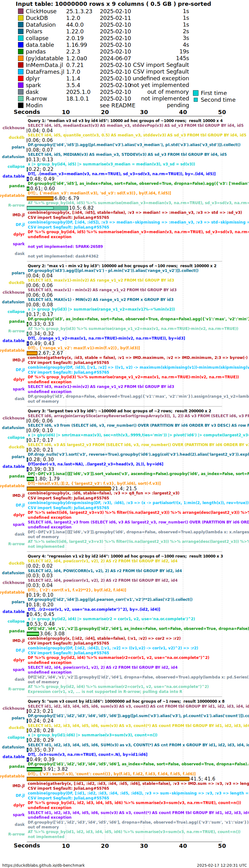Viewport: 249px width, 868px height.
Task: Click the 145s time for (py)datatable in legend
Action: point(182,58)
